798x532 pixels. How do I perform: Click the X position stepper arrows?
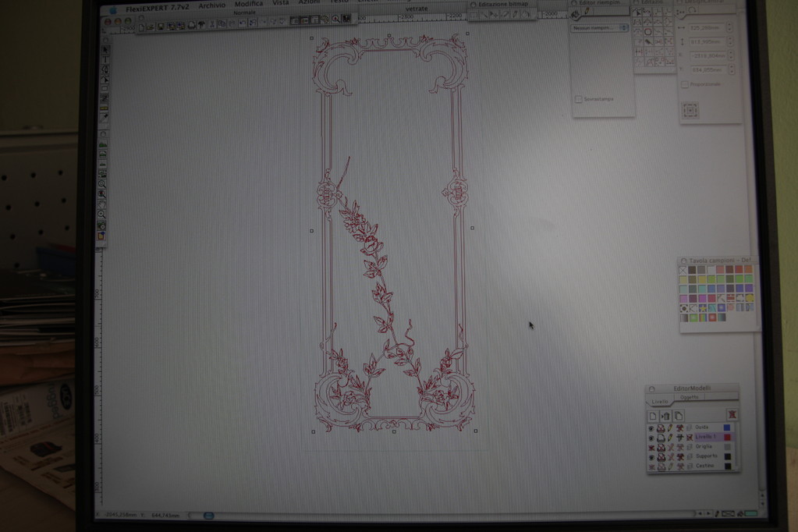point(730,55)
